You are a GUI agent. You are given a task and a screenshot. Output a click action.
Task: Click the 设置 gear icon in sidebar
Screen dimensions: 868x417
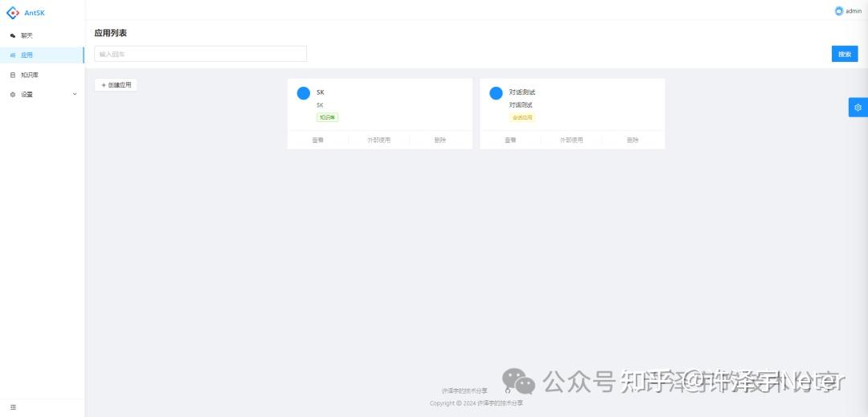(x=12, y=95)
